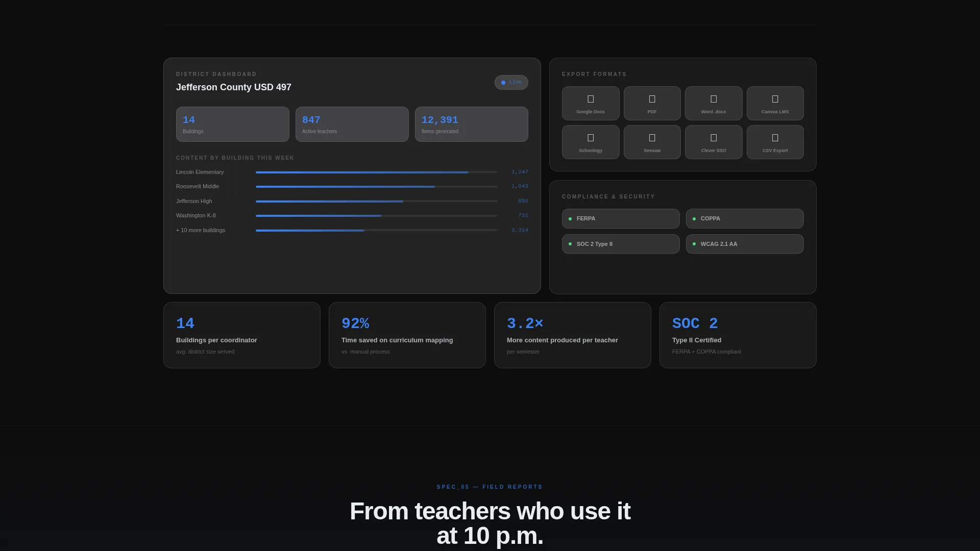Click the value 3,314
The height and width of the screenshot is (551, 980).
point(520,230)
